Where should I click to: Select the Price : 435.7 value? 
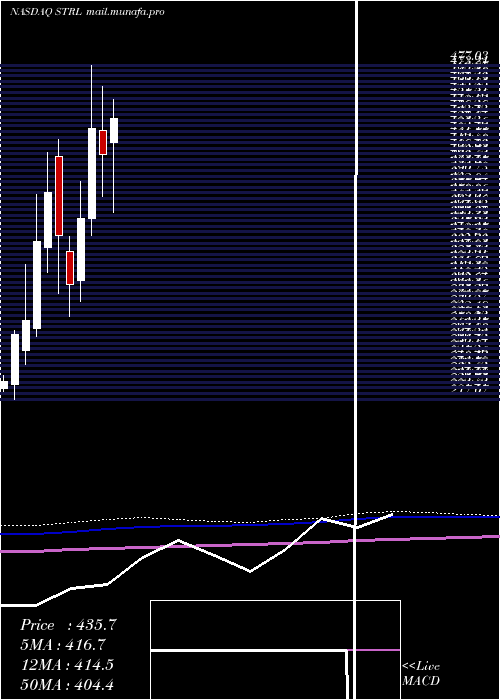68,625
